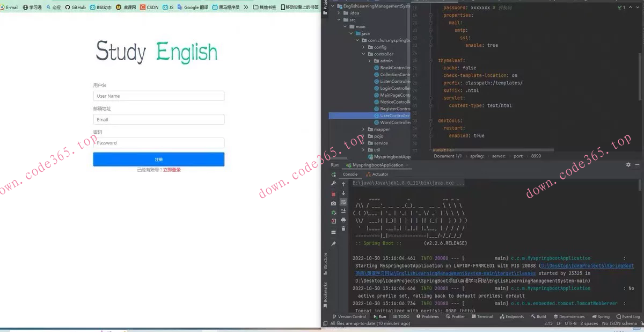
Task: Expand the mapper package
Action: pos(363,129)
